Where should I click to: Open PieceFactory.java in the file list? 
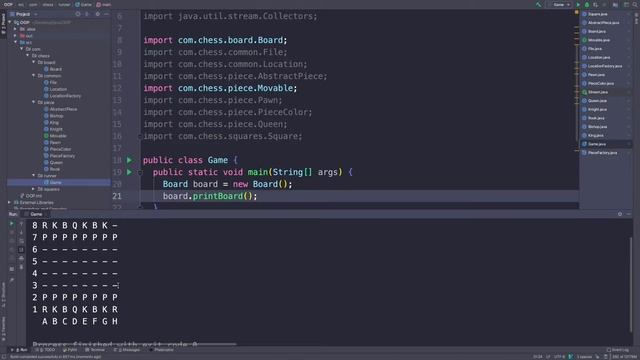point(606,153)
